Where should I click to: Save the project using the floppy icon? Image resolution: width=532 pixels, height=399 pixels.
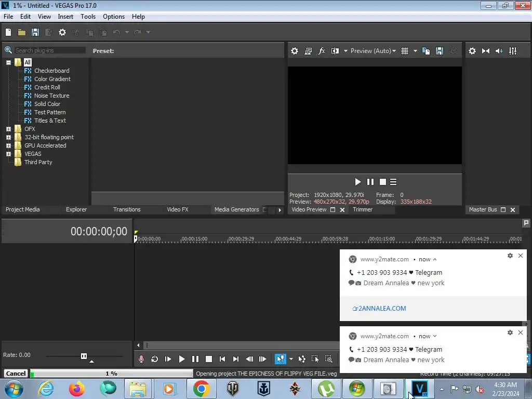tap(35, 32)
